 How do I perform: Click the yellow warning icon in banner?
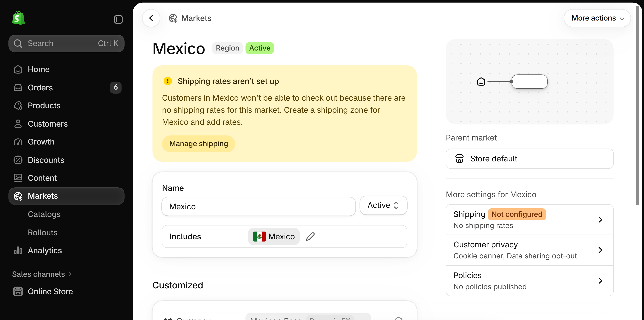click(168, 81)
